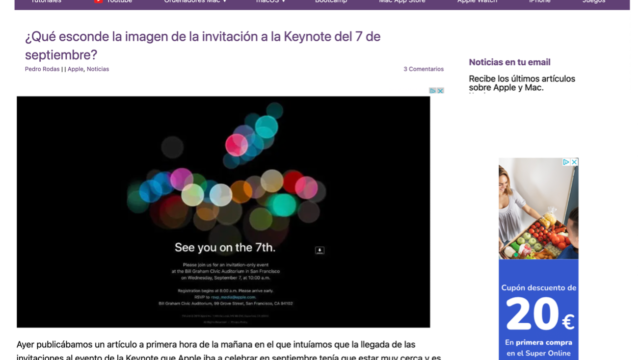Click the 'Noticias en tu email' heading

coord(509,62)
